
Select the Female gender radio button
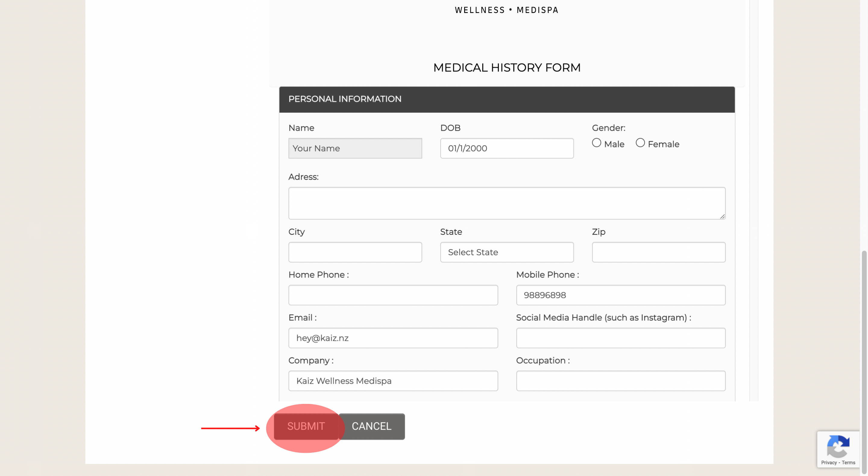coord(640,143)
